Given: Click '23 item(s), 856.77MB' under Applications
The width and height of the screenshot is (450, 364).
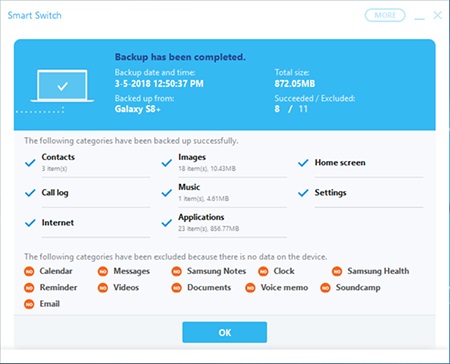Looking at the screenshot, I should [209, 229].
